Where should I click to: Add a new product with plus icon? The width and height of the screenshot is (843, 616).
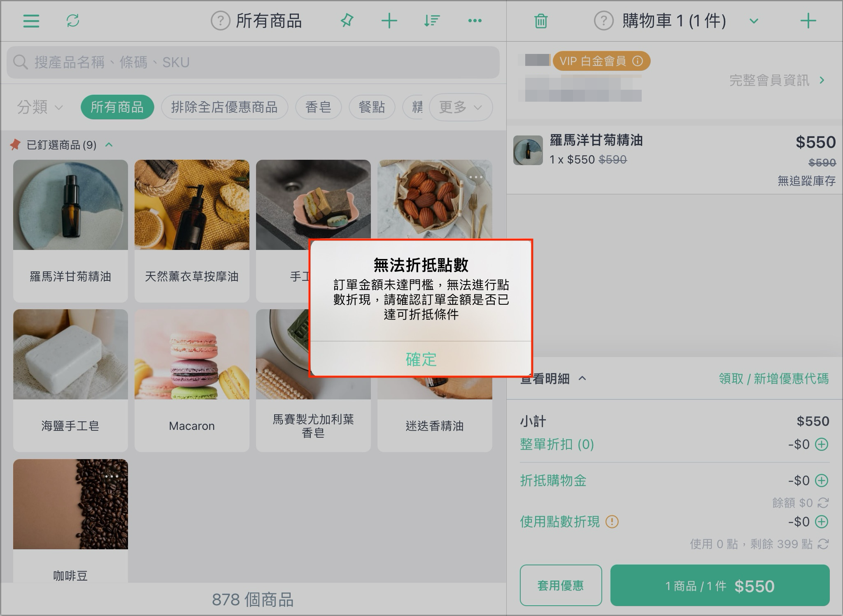389,21
